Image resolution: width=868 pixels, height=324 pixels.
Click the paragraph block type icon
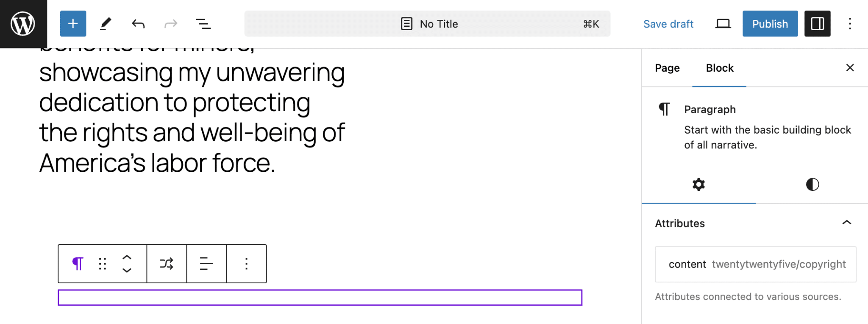coord(78,264)
